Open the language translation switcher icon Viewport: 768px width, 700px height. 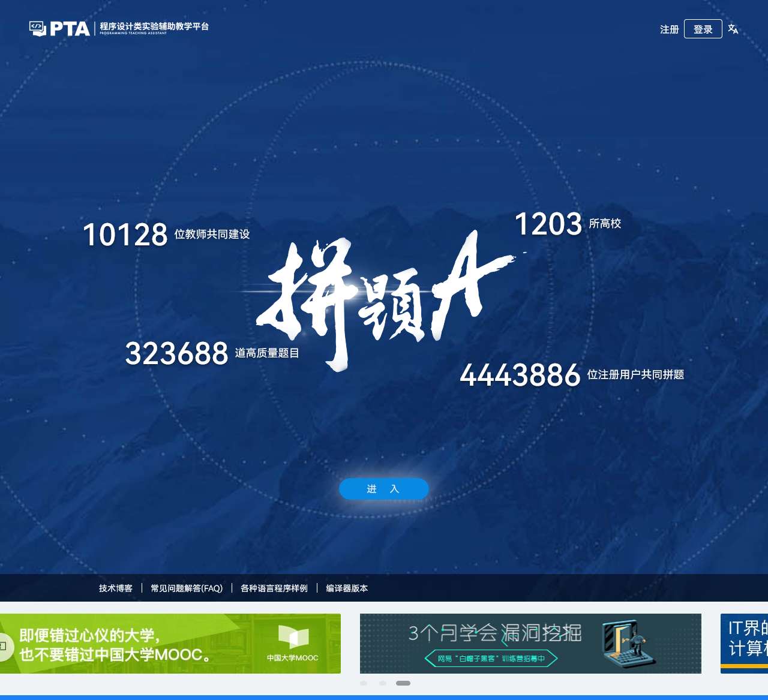click(x=733, y=29)
